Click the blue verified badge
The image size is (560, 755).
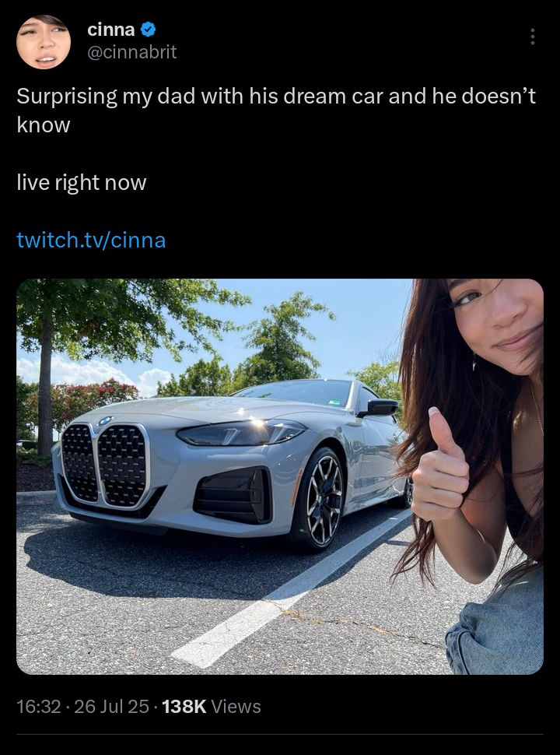[149, 30]
